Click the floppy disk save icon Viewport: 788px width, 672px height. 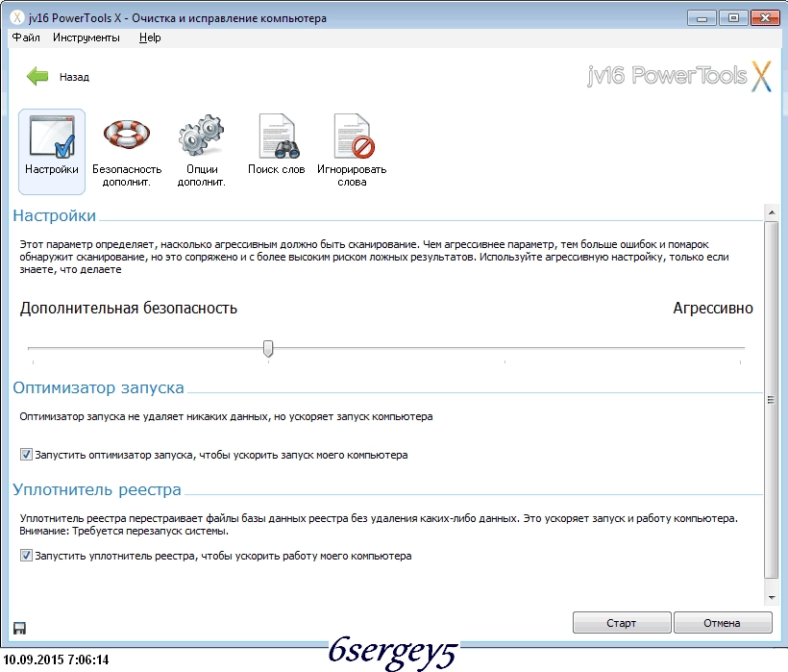19,628
